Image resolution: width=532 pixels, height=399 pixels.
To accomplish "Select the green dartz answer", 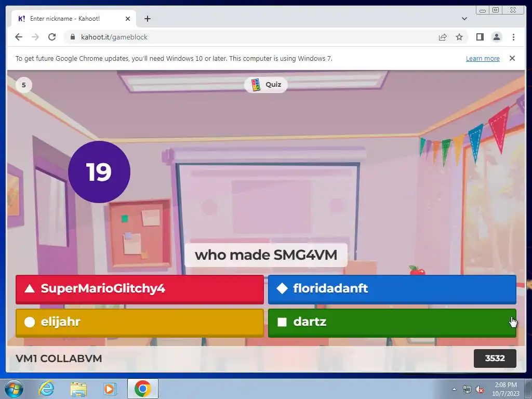I will (x=392, y=323).
